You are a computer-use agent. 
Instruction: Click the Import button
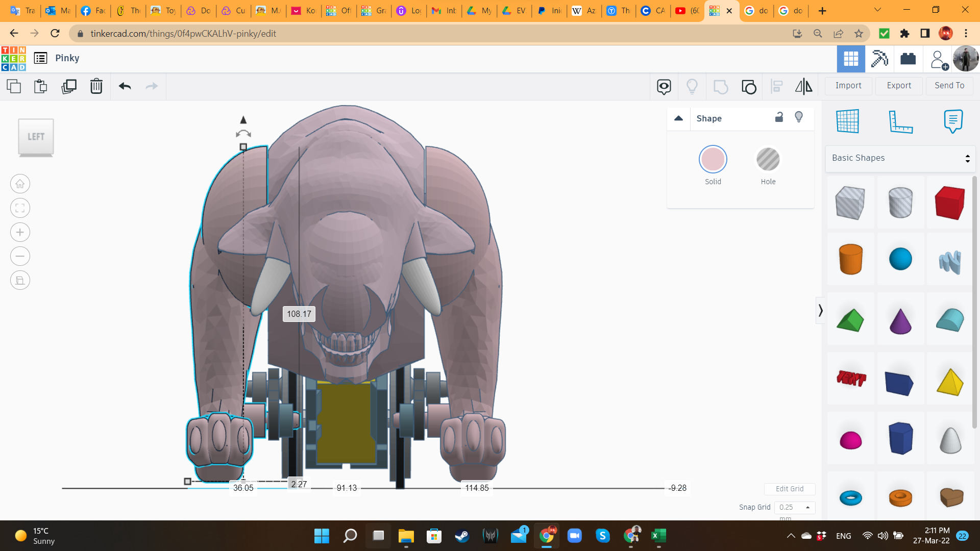click(x=848, y=86)
